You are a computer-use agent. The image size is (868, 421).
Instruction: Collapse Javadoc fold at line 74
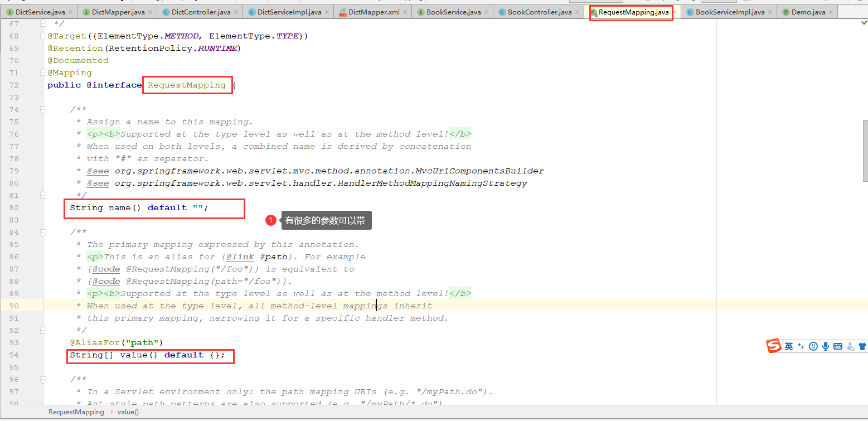coord(43,109)
